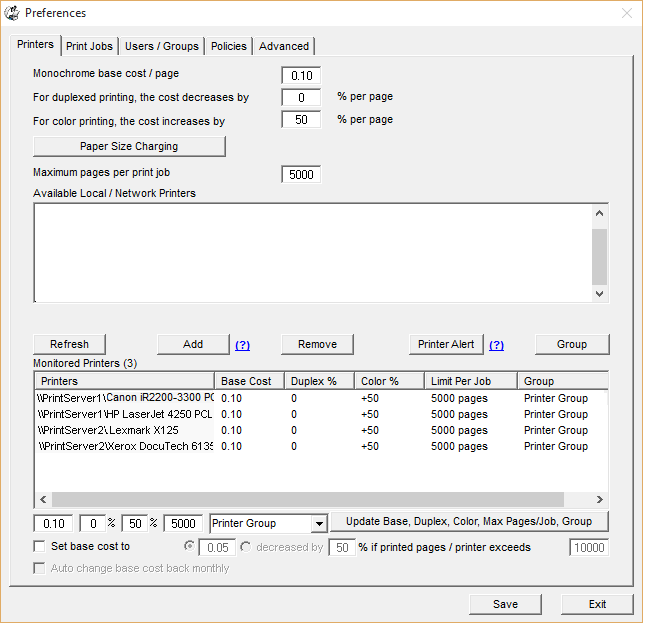Close the Preferences window
The image size is (645, 625).
[626, 13]
